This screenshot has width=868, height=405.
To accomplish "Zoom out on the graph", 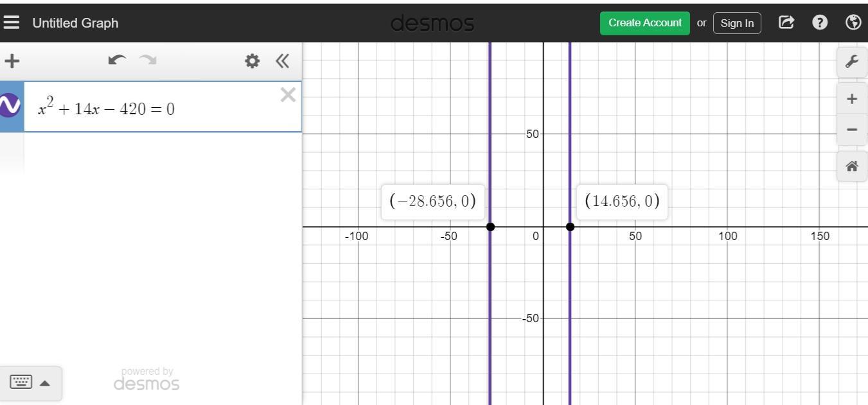I will (x=852, y=129).
